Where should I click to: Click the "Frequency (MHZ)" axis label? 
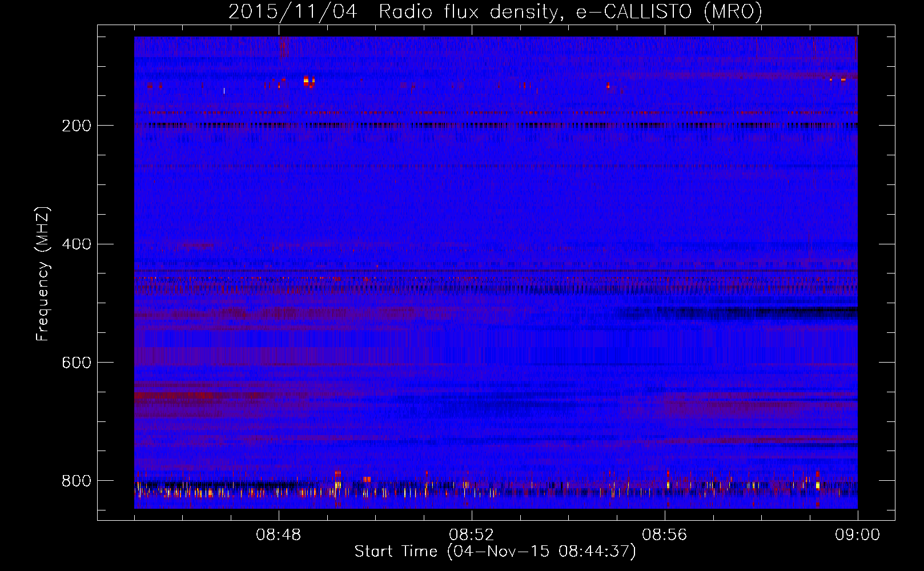coord(43,274)
